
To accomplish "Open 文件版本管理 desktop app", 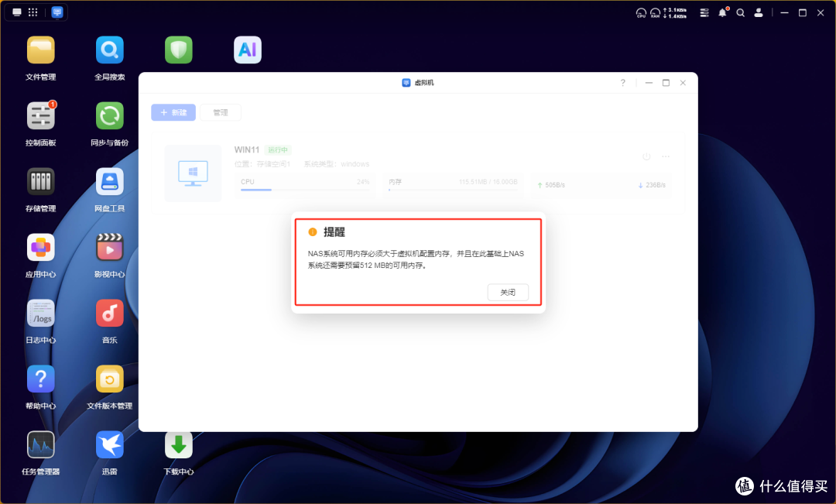I will pos(110,379).
